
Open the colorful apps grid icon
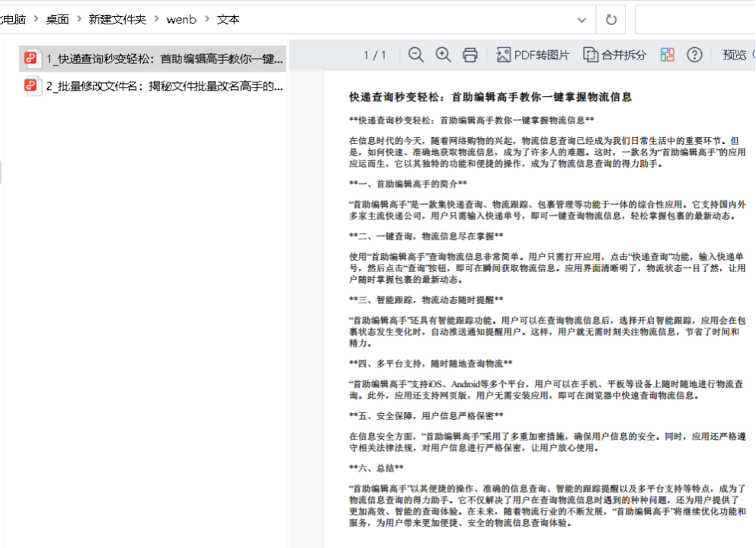pos(668,55)
